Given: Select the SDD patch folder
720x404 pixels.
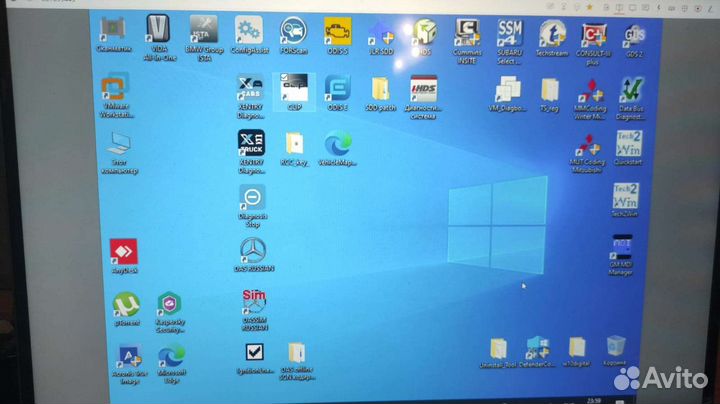Looking at the screenshot, I should 380,90.
